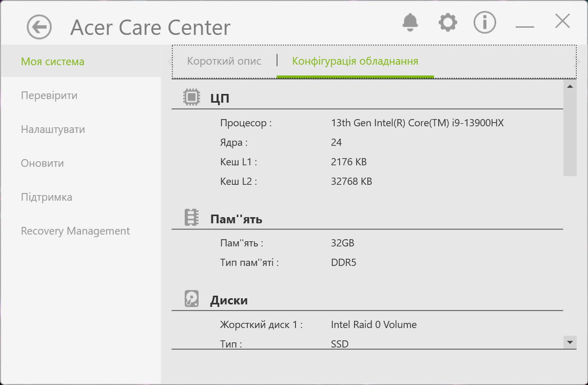This screenshot has height=385, width=588.
Task: Click the info circle icon
Action: tap(484, 22)
